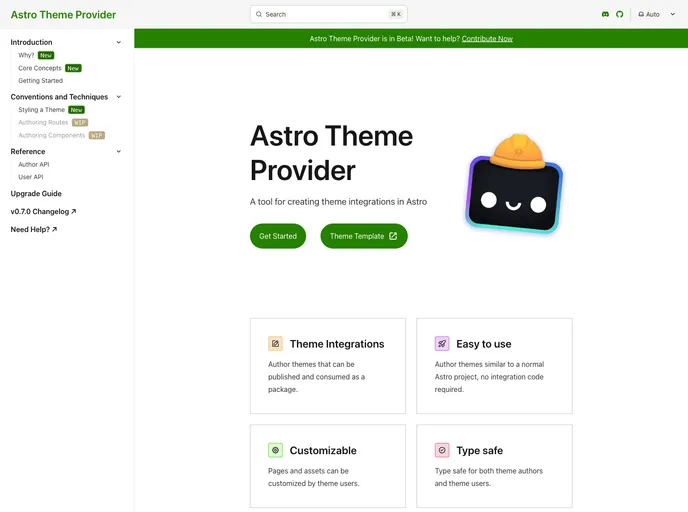688x512 pixels.
Task: Click the Astro Theme Provider site title
Action: [x=63, y=14]
